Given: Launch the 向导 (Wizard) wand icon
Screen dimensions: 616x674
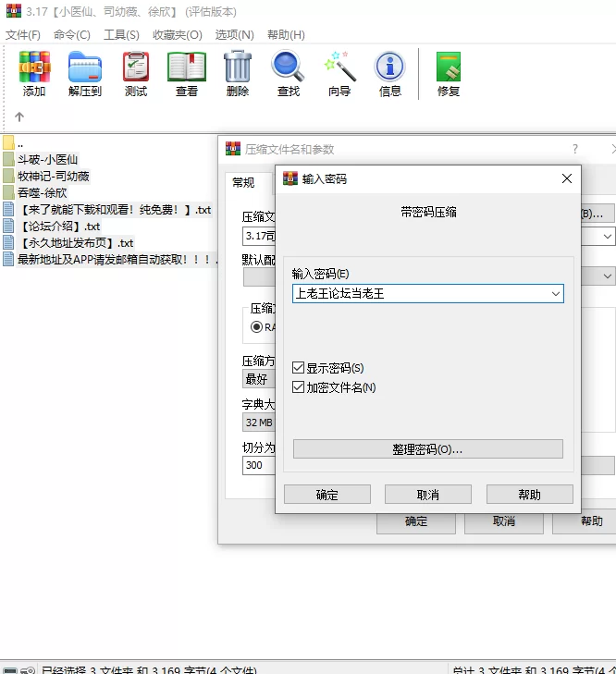Looking at the screenshot, I should pos(339,73).
